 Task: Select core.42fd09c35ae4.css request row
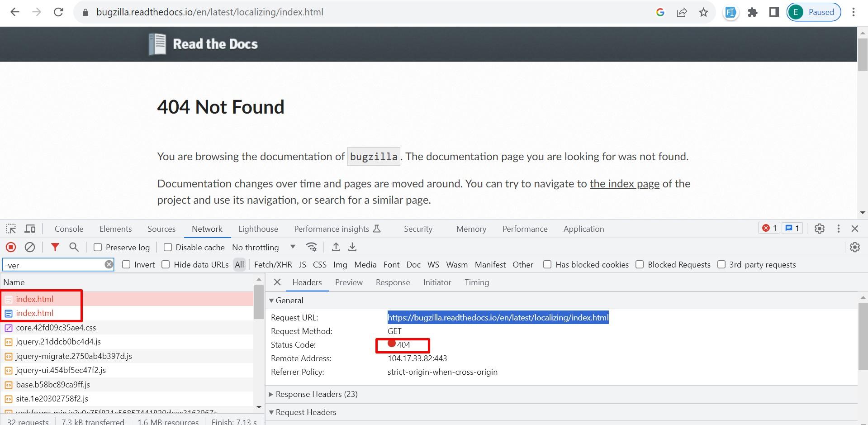[x=127, y=328]
